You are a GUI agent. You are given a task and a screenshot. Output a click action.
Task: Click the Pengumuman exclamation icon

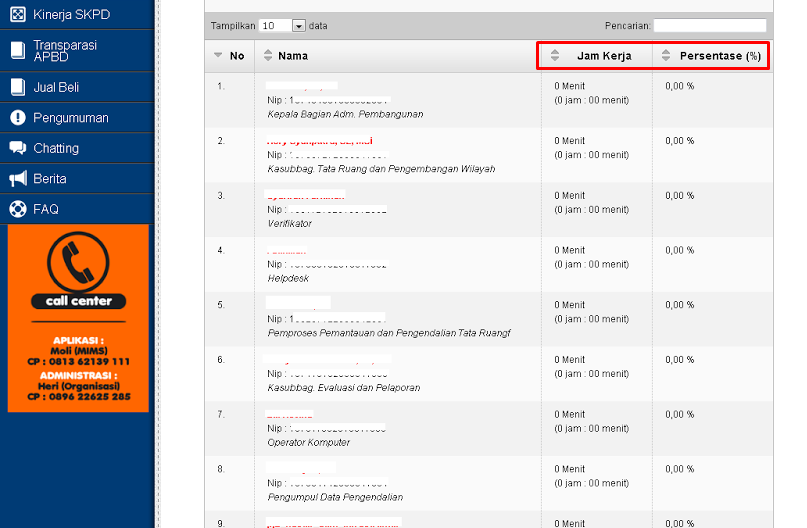coord(17,117)
